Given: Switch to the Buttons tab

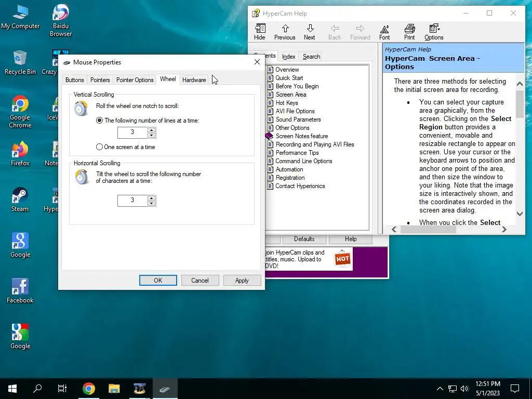Looking at the screenshot, I should click(x=75, y=79).
